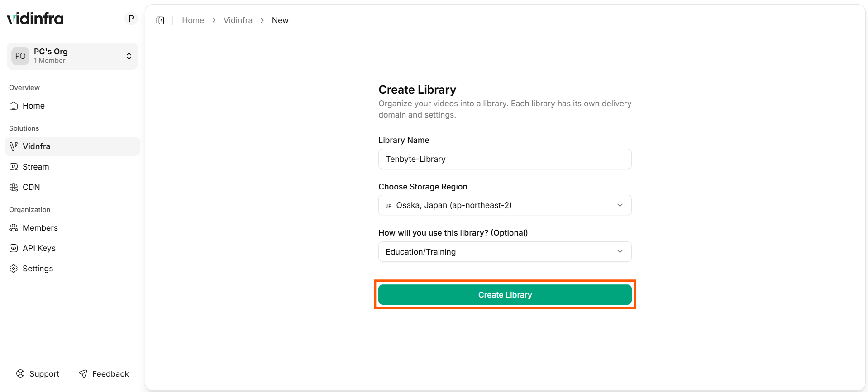868x392 pixels.
Task: Open Stream solution
Action: click(x=72, y=167)
